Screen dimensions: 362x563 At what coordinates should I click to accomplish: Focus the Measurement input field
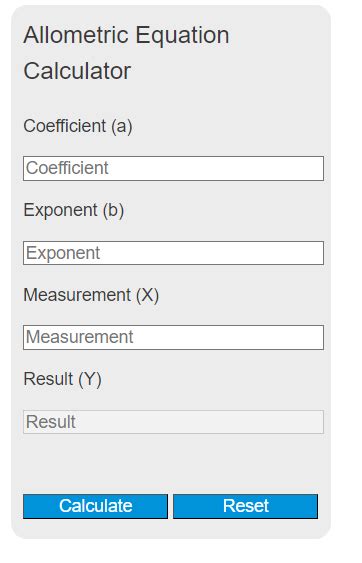[x=173, y=338]
